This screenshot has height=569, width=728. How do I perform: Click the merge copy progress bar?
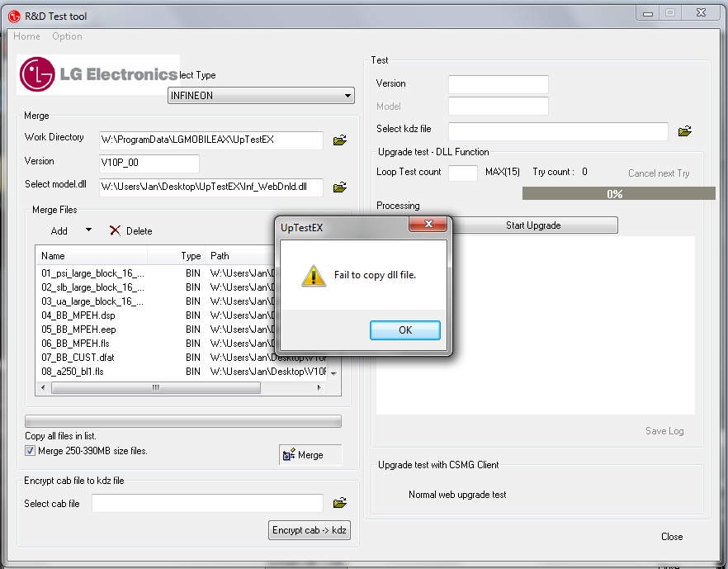pos(183,421)
